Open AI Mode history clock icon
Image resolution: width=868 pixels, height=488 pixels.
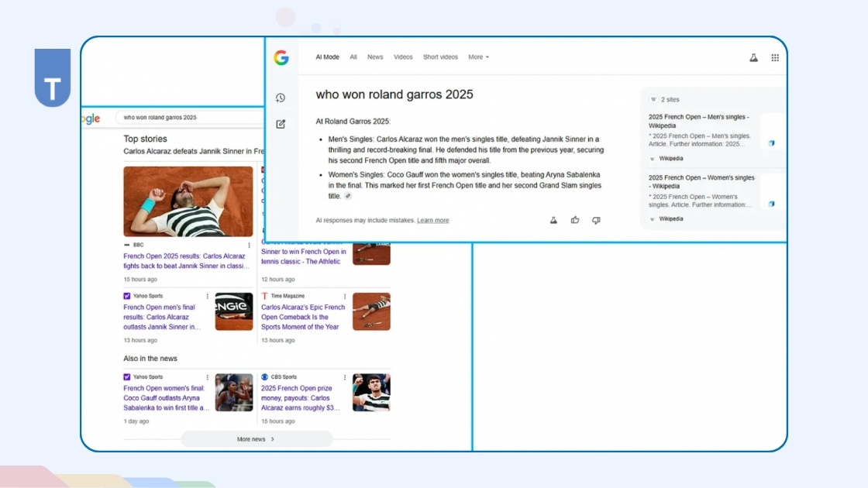coord(281,98)
